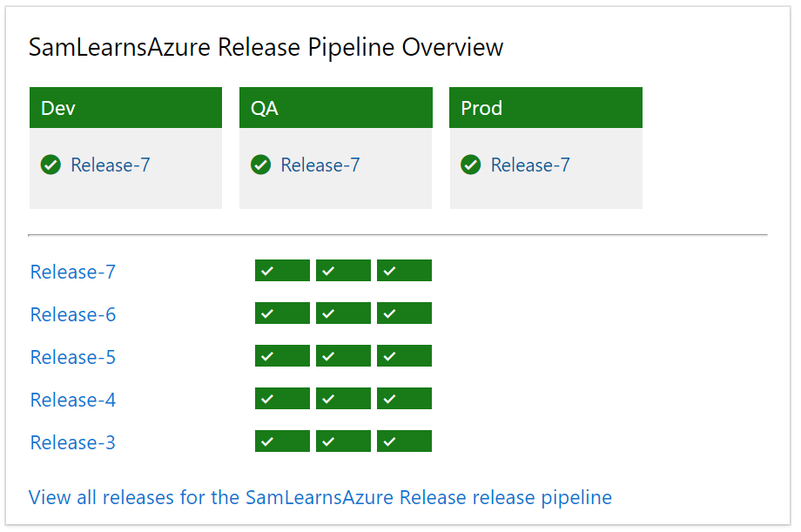Open Release-7 link in the Prod card

pyautogui.click(x=530, y=165)
